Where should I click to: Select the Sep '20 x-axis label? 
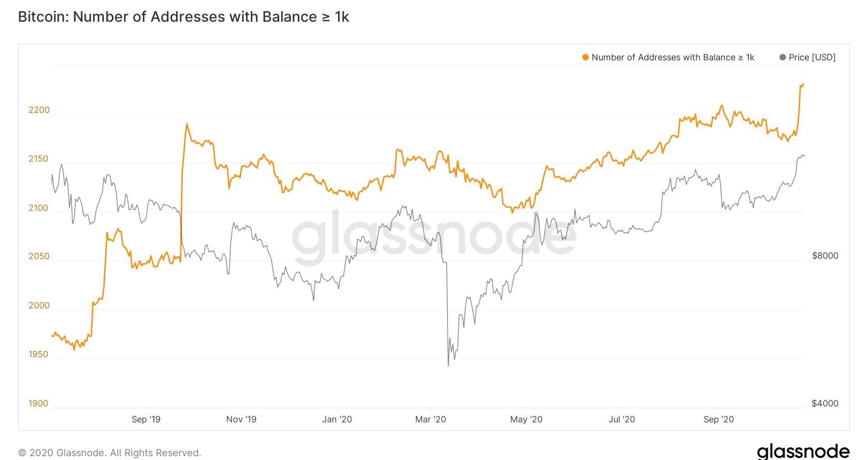[718, 419]
